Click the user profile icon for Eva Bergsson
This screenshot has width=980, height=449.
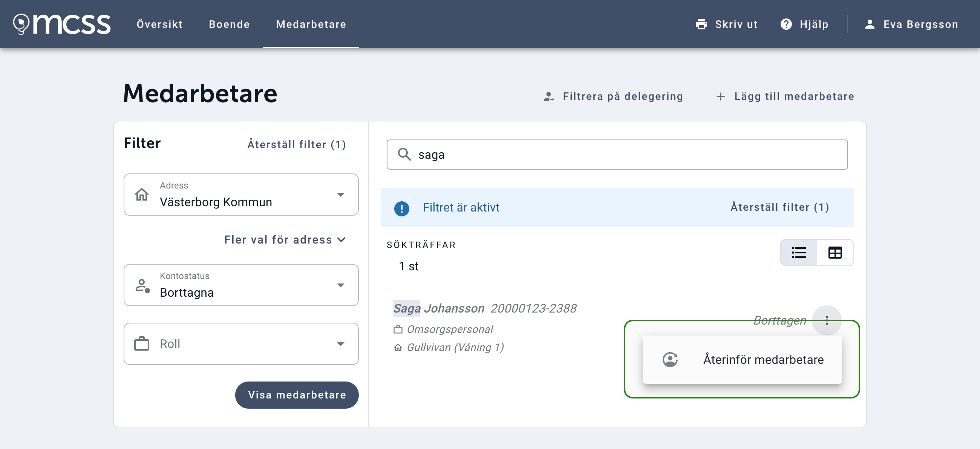(870, 25)
